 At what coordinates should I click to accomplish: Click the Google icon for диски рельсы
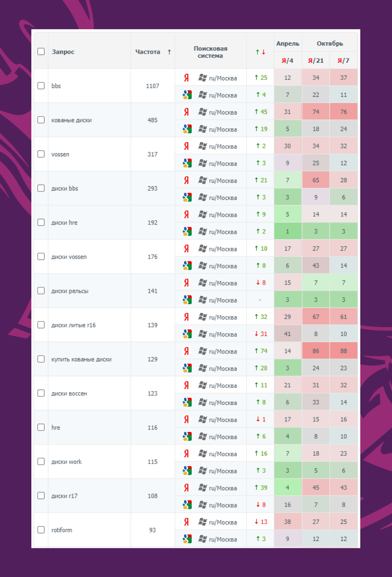point(187,300)
